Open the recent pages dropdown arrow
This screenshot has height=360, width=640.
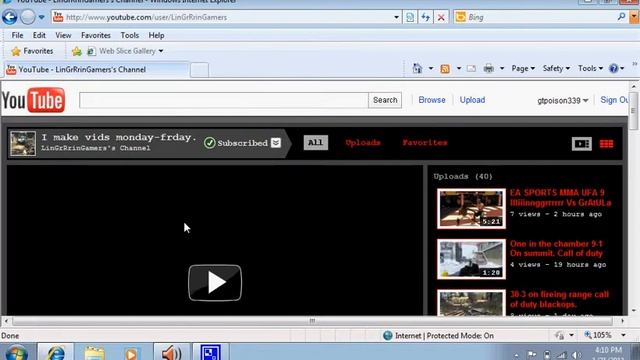[42, 18]
